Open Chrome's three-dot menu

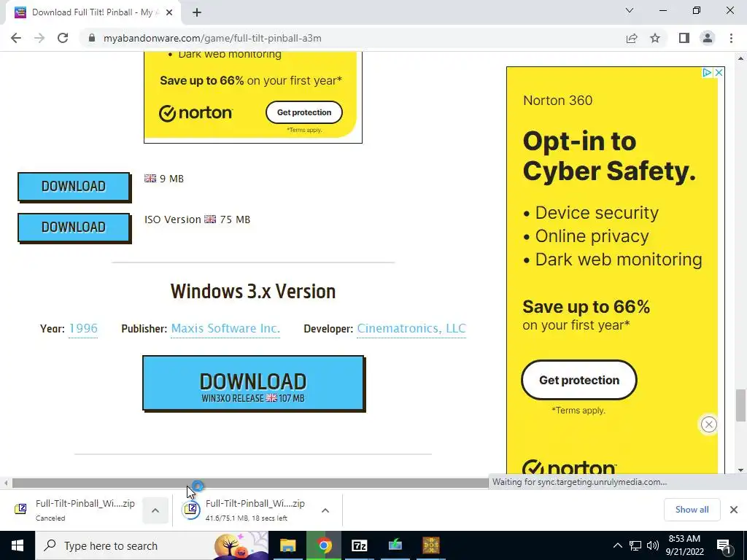tap(731, 38)
